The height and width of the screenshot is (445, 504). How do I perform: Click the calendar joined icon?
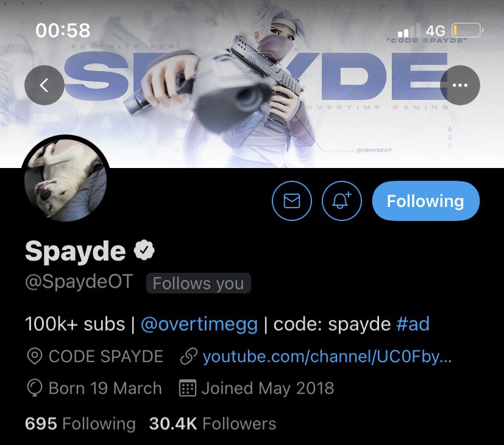[187, 388]
